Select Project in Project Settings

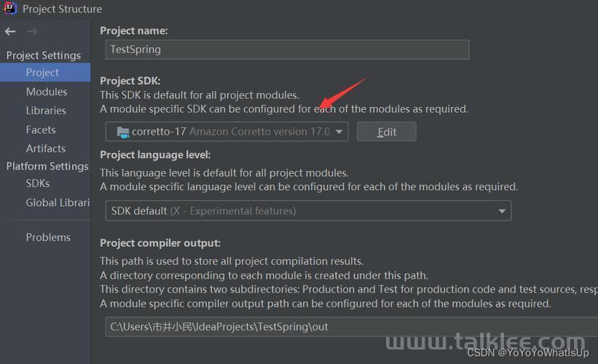click(45, 72)
